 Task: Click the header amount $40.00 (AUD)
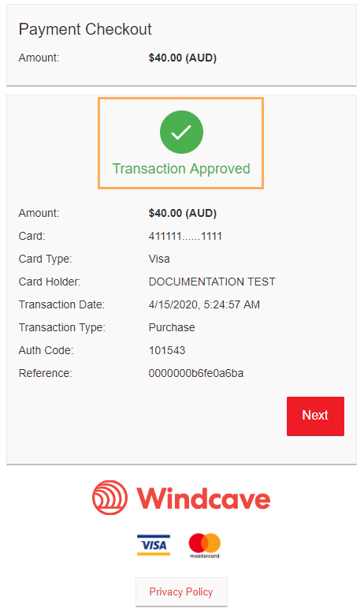[182, 58]
